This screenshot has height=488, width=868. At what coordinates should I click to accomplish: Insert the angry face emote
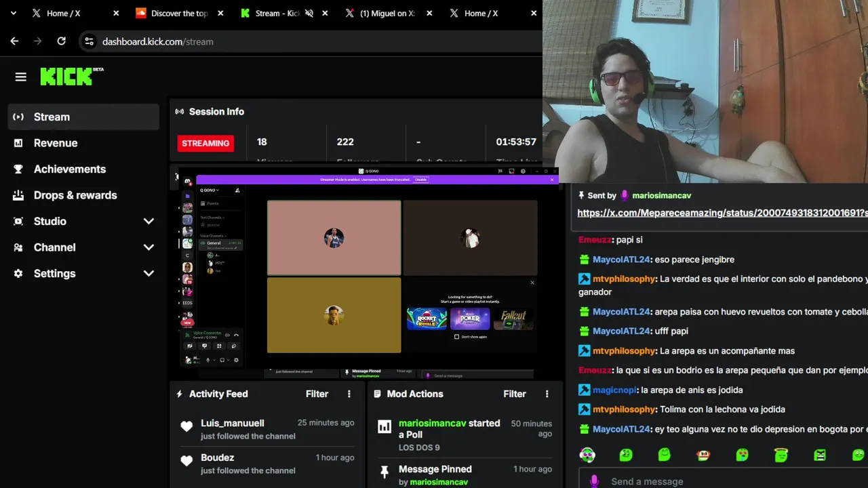(x=820, y=455)
